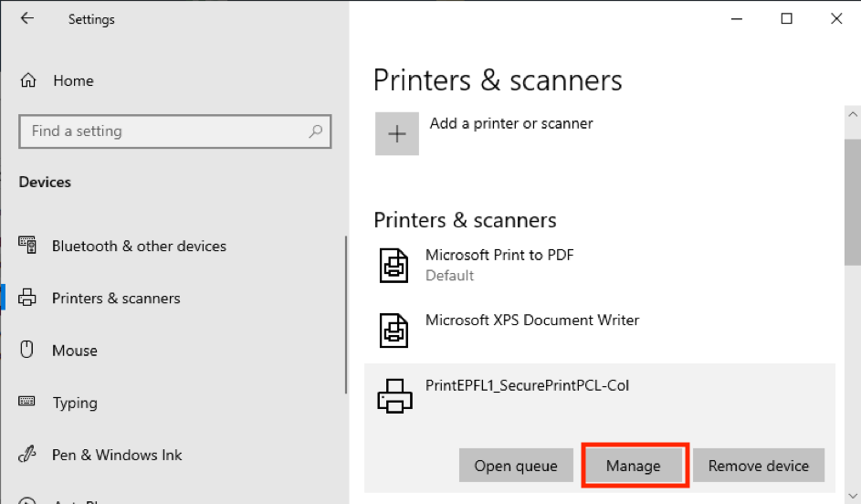The image size is (861, 504).
Task: Click the search magnifier icon
Action: pyautogui.click(x=315, y=131)
